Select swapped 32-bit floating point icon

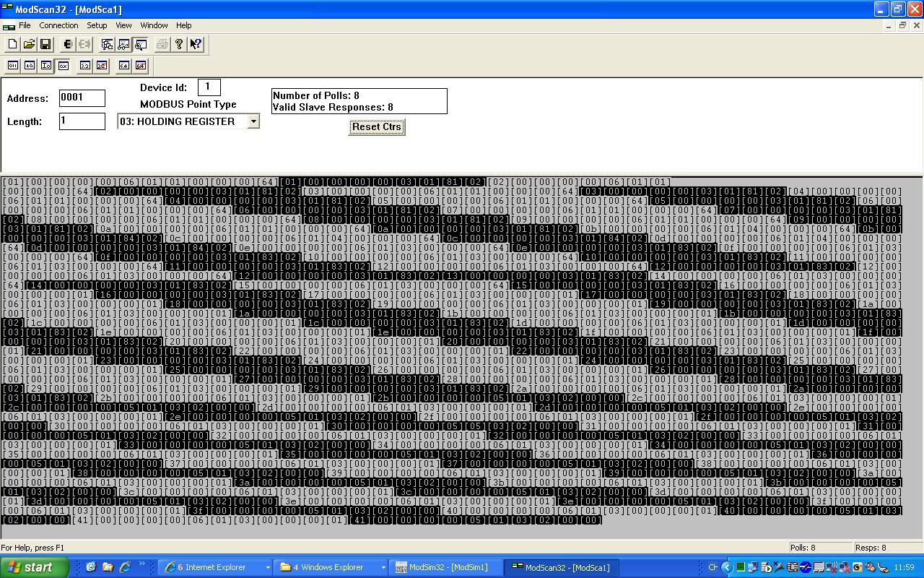point(102,66)
